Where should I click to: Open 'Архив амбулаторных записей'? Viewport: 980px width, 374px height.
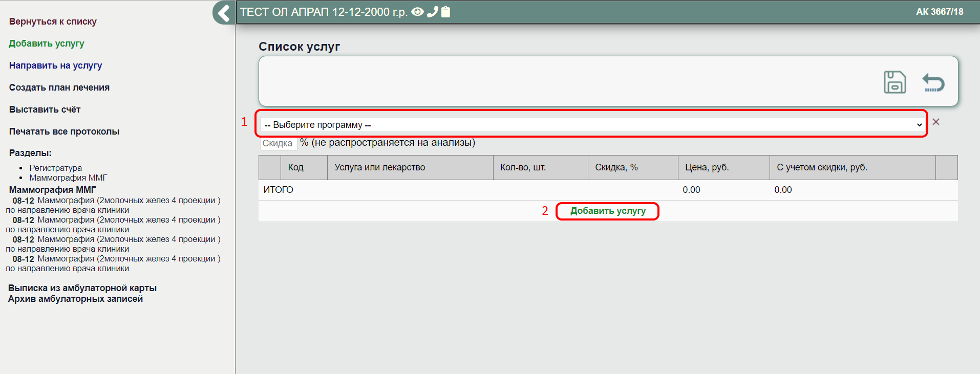[x=75, y=299]
